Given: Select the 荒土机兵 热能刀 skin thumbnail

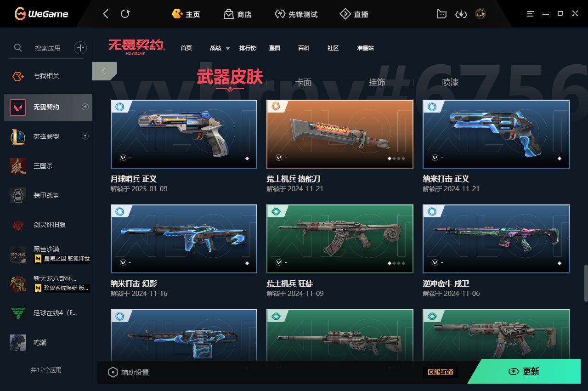Looking at the screenshot, I should click(x=340, y=134).
